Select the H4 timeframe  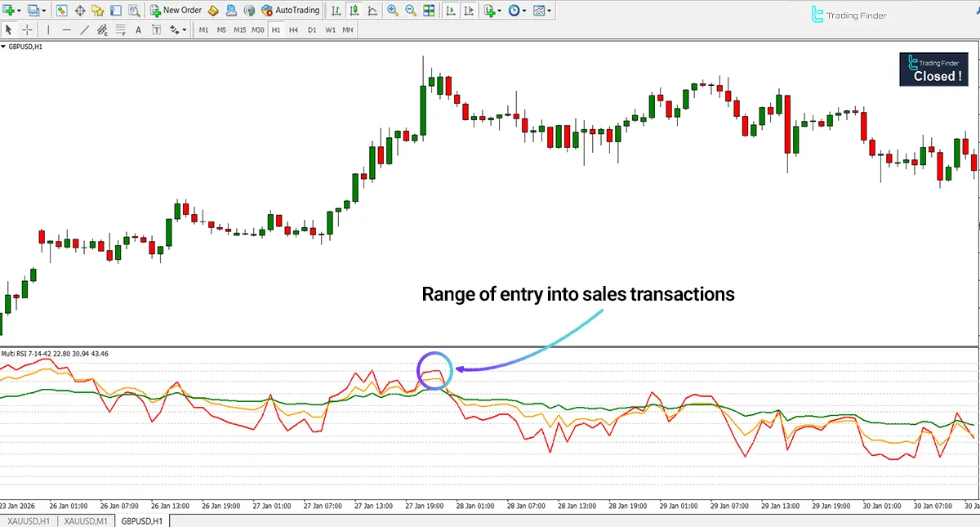(x=293, y=29)
